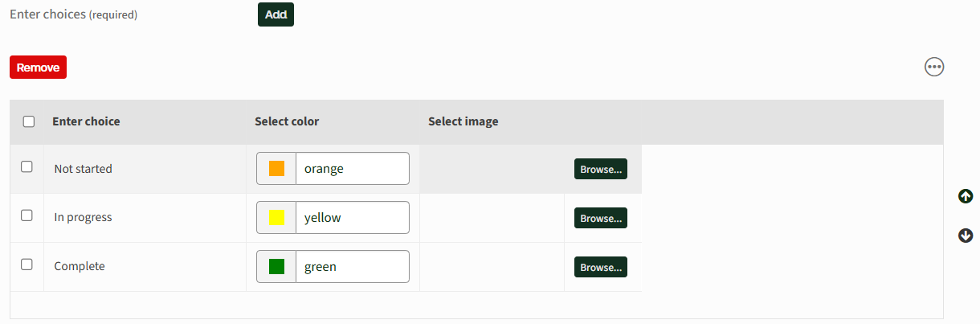The width and height of the screenshot is (980, 324).
Task: Check the In progress row checkbox
Action: (27, 215)
